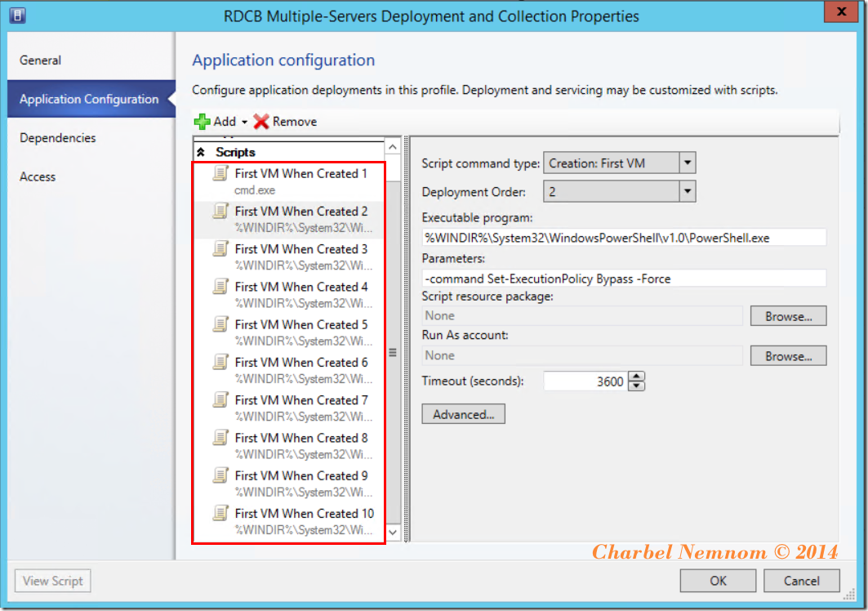Image resolution: width=868 pixels, height=611 pixels.
Task: Click the script icon of First VM When Created 3
Action: pyautogui.click(x=220, y=248)
